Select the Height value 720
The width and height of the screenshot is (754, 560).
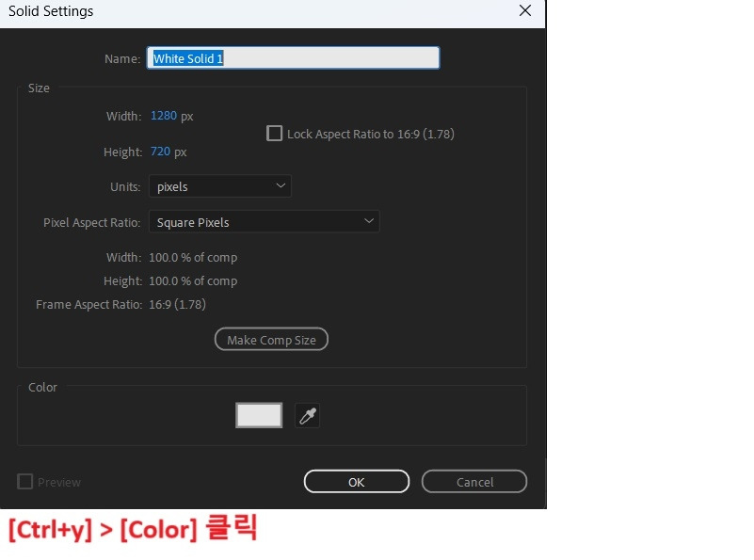pyautogui.click(x=160, y=152)
